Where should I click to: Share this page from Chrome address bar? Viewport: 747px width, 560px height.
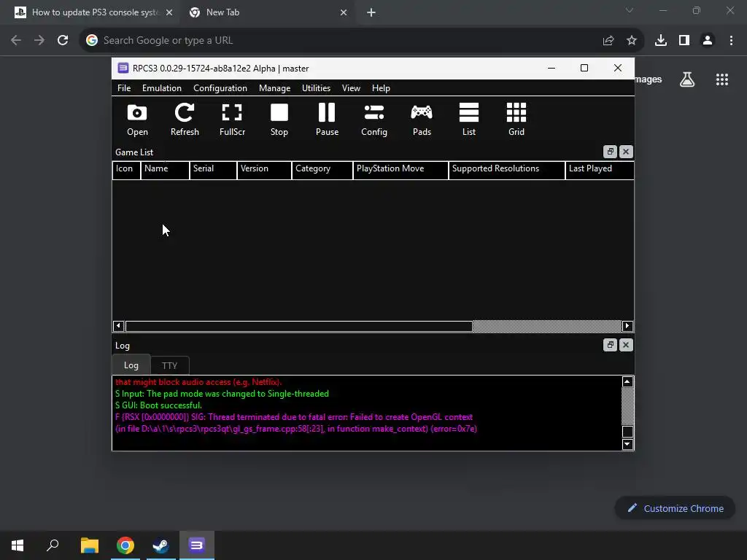608,41
